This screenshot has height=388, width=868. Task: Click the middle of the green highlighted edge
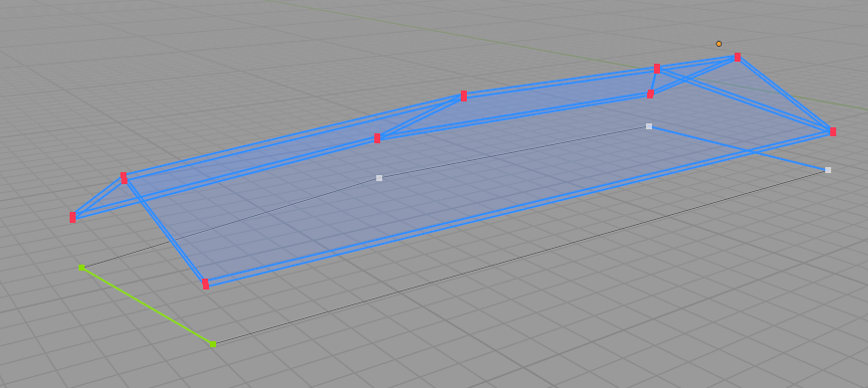click(x=147, y=306)
